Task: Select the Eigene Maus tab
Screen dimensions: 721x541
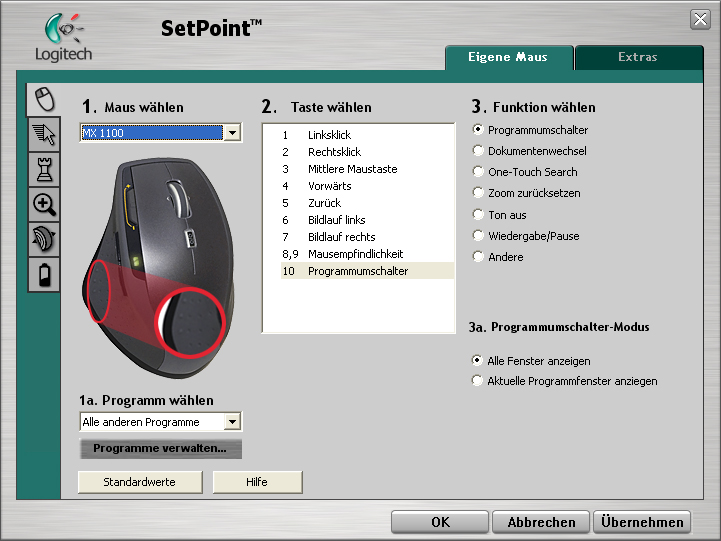Action: [508, 58]
